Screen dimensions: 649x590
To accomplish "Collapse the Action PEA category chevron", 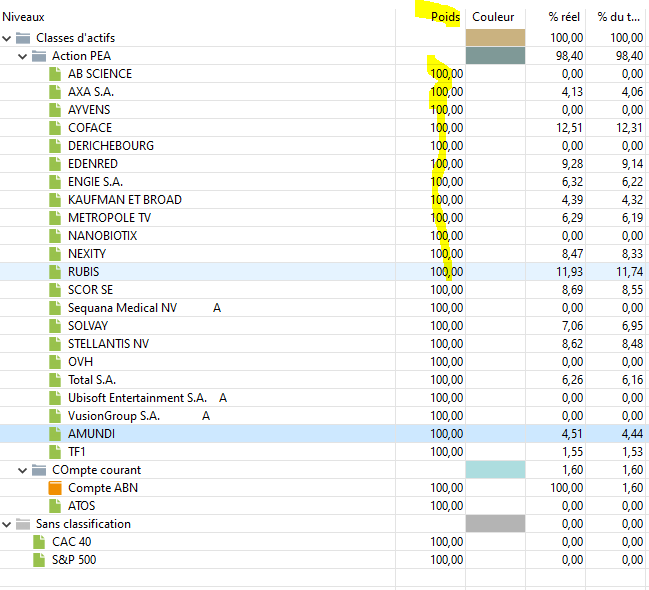I will [22, 56].
